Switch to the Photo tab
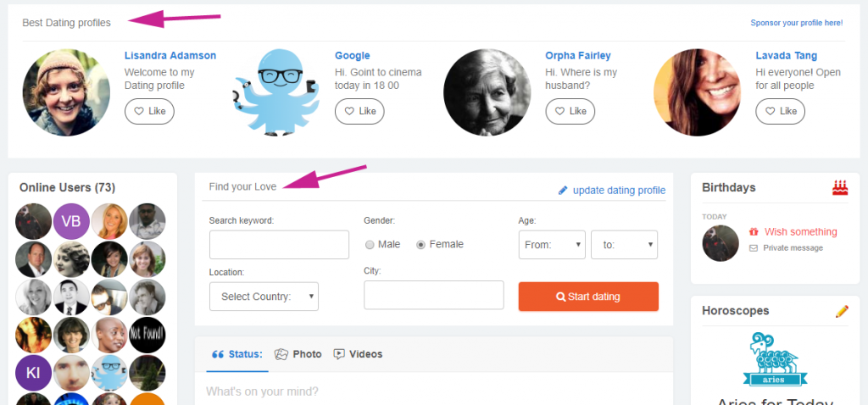This screenshot has width=868, height=405. (x=298, y=354)
